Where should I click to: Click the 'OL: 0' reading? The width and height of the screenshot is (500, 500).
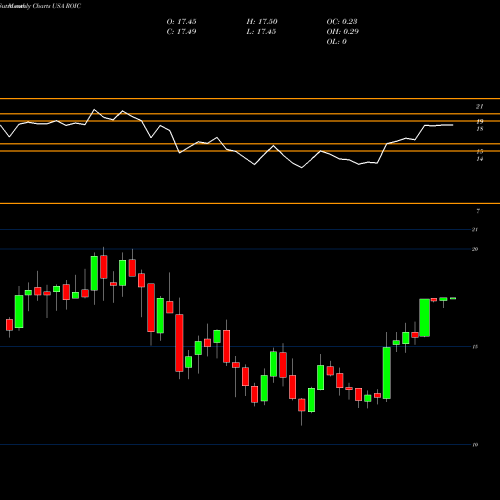pos(336,42)
